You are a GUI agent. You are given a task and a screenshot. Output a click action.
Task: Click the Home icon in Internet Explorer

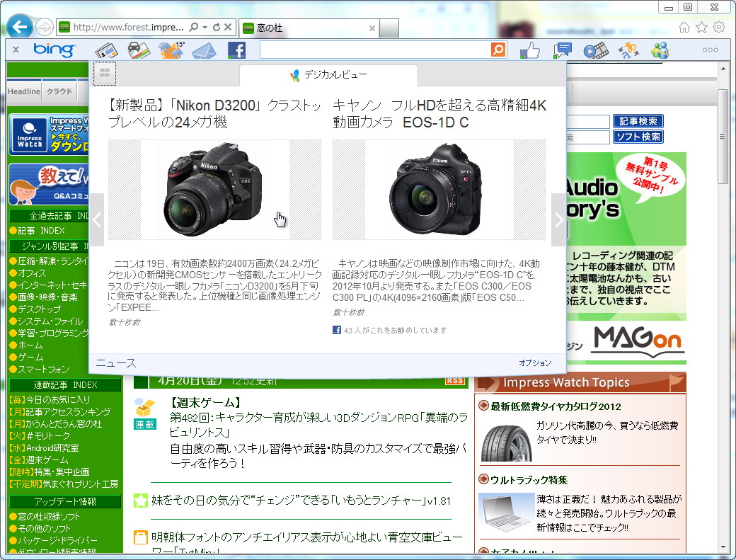(684, 26)
